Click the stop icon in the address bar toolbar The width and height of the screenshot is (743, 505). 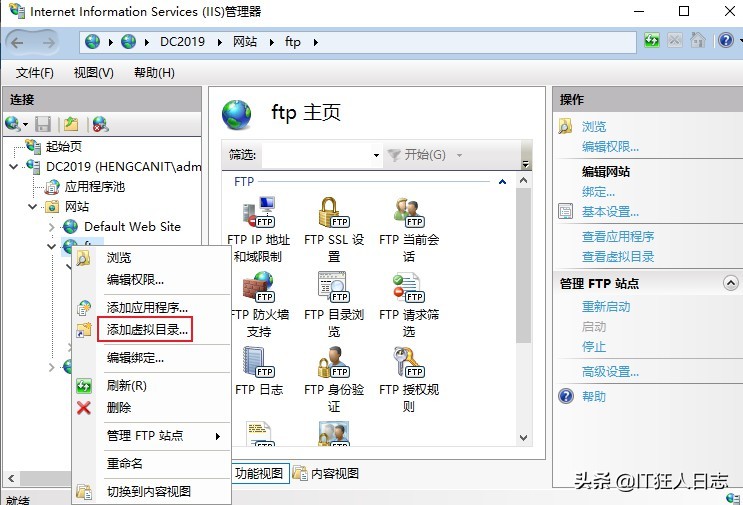[x=675, y=40]
